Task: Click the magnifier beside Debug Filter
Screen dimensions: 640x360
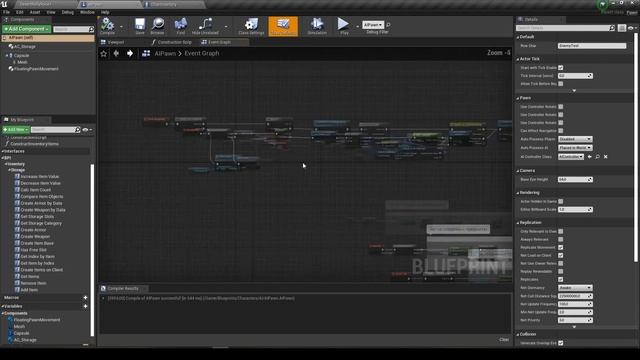Action: (388, 25)
